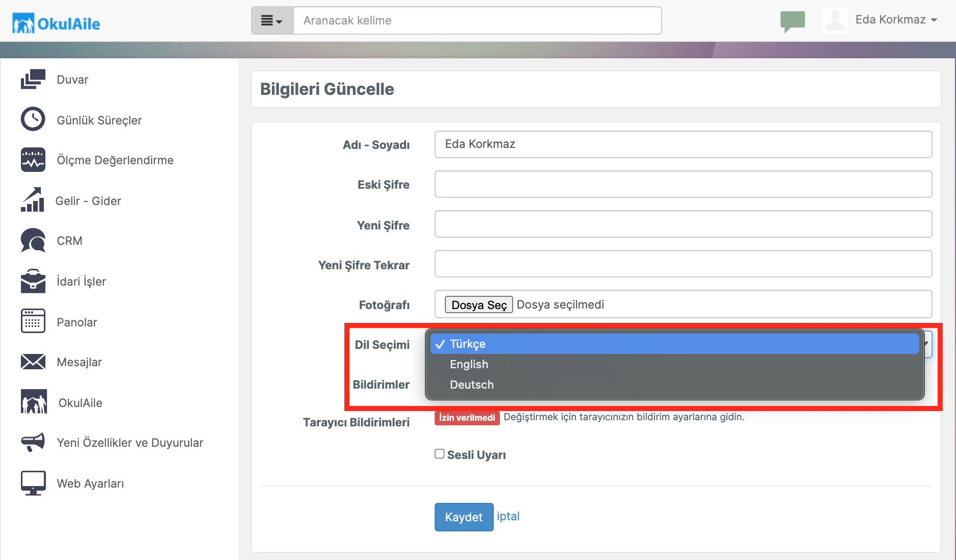Click the Kaydet save button
The image size is (956, 560).
[x=464, y=517]
